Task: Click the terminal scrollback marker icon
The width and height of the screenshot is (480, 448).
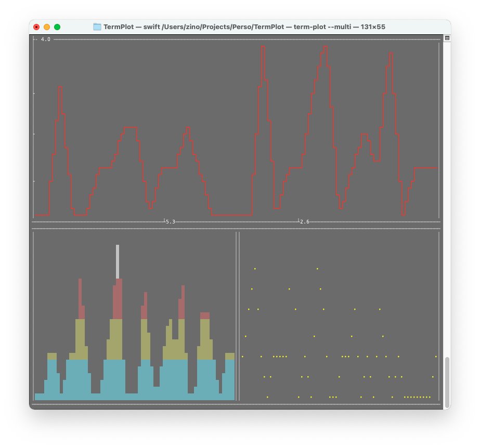Action: point(447,38)
